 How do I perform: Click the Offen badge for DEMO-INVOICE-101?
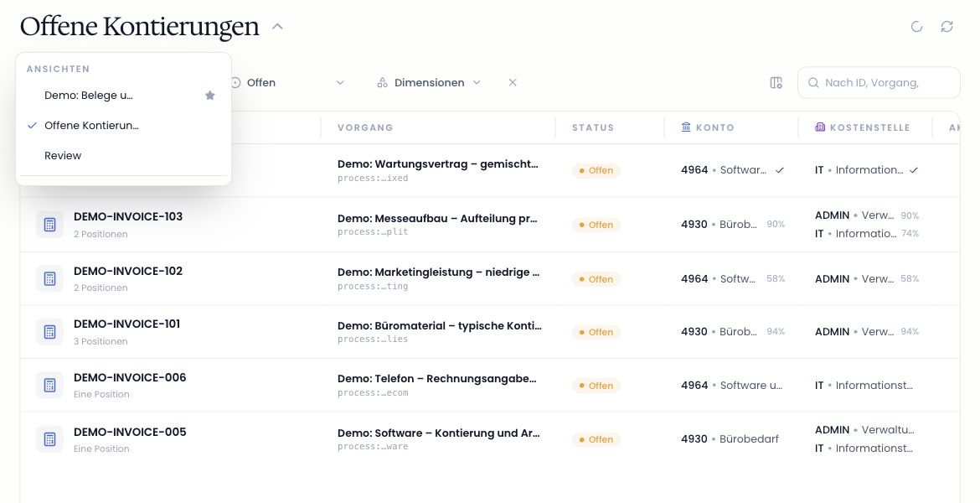tap(596, 332)
